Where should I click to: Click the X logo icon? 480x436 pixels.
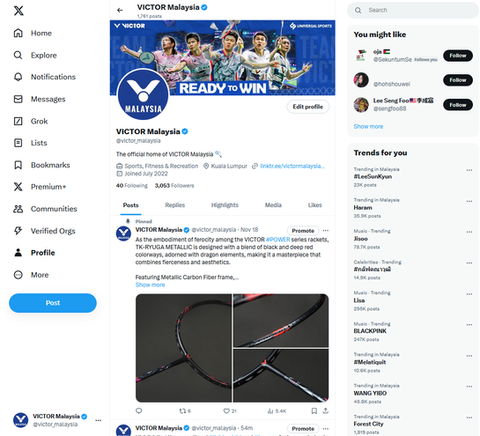pos(19,10)
